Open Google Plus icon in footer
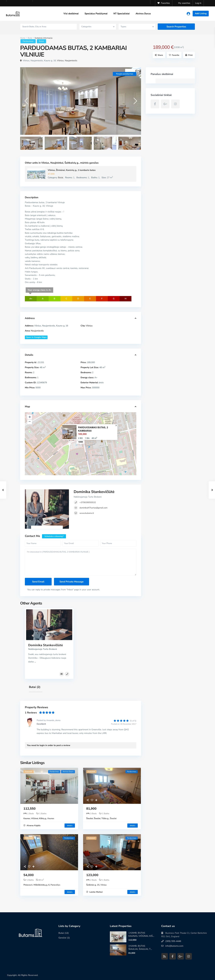This screenshot has height=980, width=215. (180, 956)
